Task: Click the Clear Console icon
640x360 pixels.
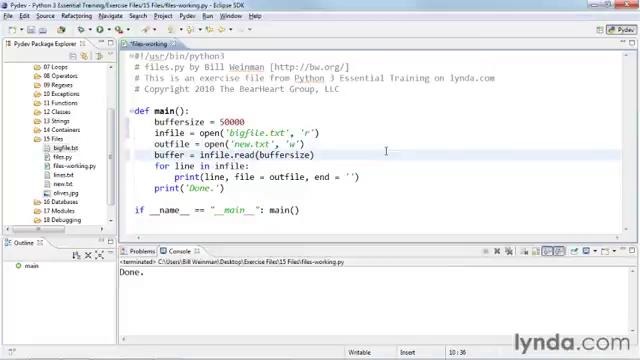Action: 524,251
